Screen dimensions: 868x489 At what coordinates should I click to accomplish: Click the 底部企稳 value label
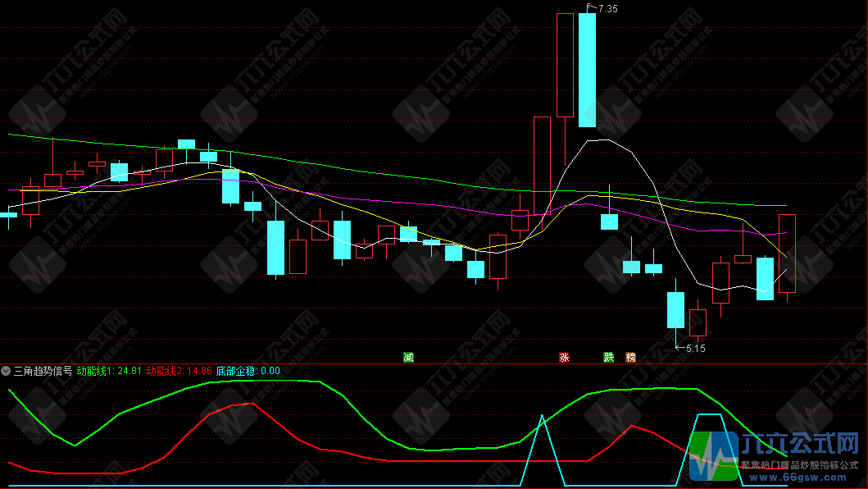(x=248, y=371)
